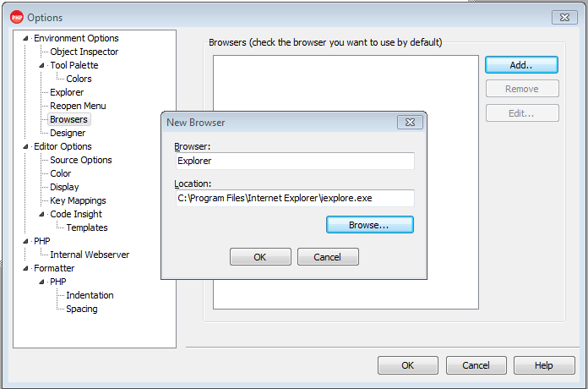588x389 pixels.
Task: Select Colors under Tool Palette
Action: (x=79, y=79)
